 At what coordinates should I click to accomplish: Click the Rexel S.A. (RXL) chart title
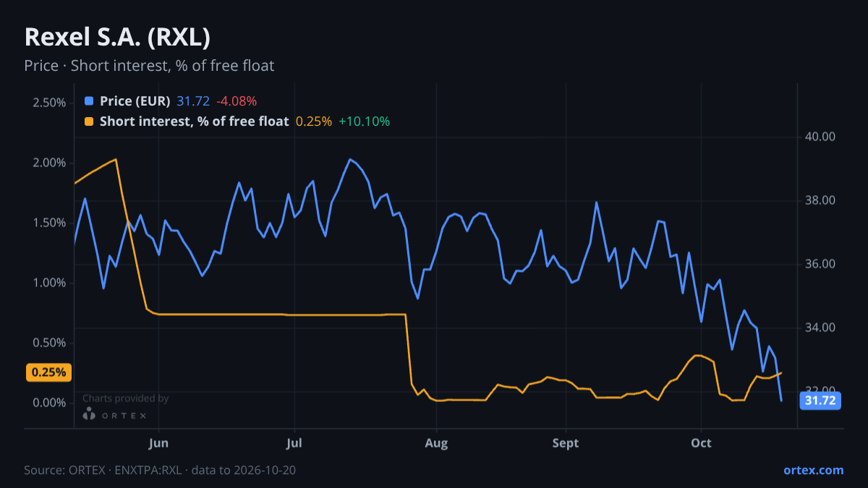[x=117, y=37]
